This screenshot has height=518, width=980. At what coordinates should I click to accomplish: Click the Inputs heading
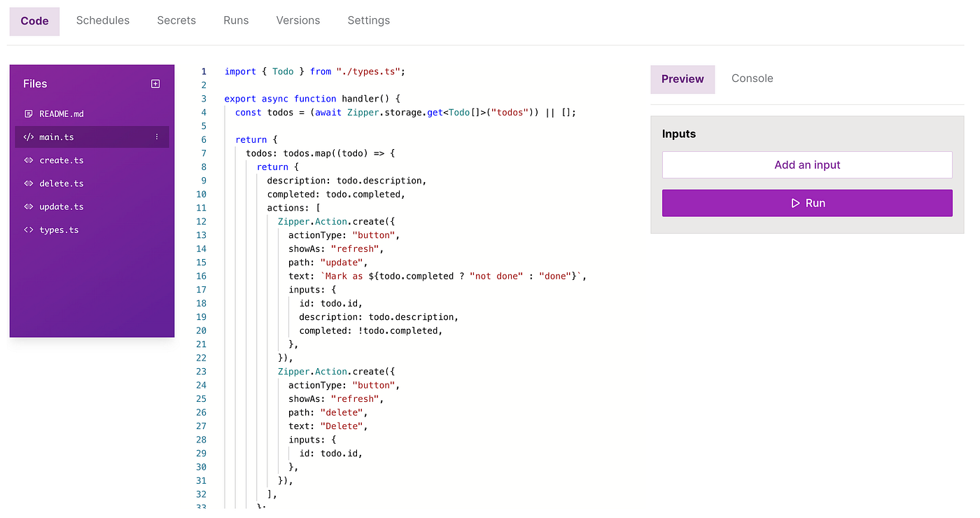tap(679, 134)
